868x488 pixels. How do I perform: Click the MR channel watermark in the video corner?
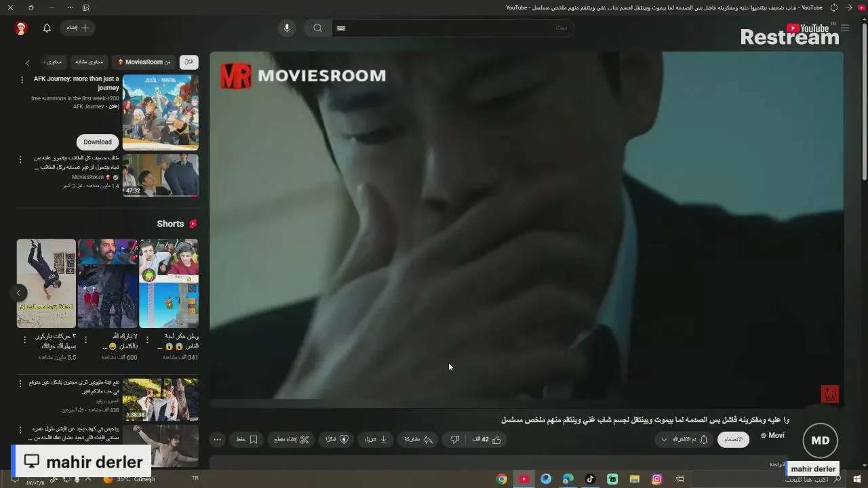pos(830,394)
